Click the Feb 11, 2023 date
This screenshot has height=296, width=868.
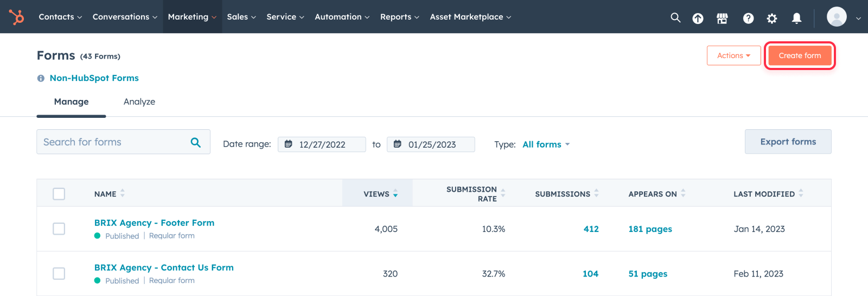[758, 274]
